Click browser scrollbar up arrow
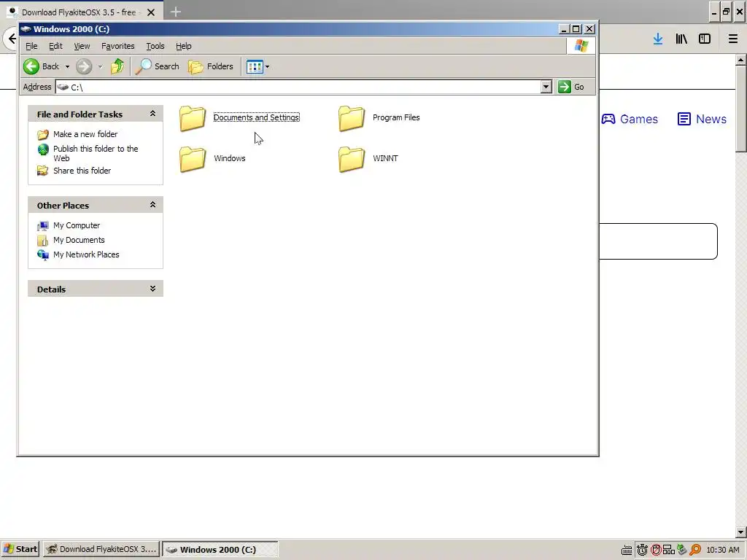Viewport: 747px width, 560px height. (x=741, y=60)
